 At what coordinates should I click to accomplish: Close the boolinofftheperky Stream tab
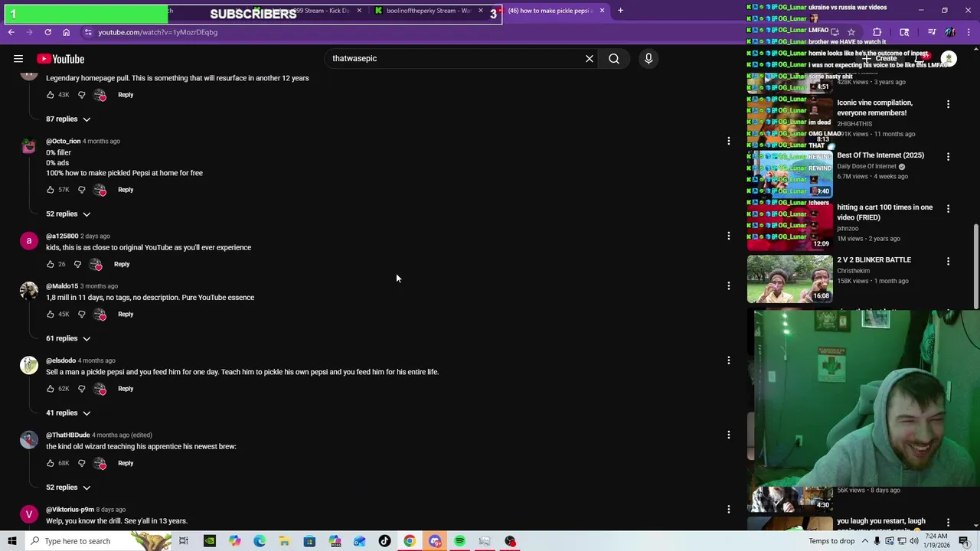coord(481,11)
